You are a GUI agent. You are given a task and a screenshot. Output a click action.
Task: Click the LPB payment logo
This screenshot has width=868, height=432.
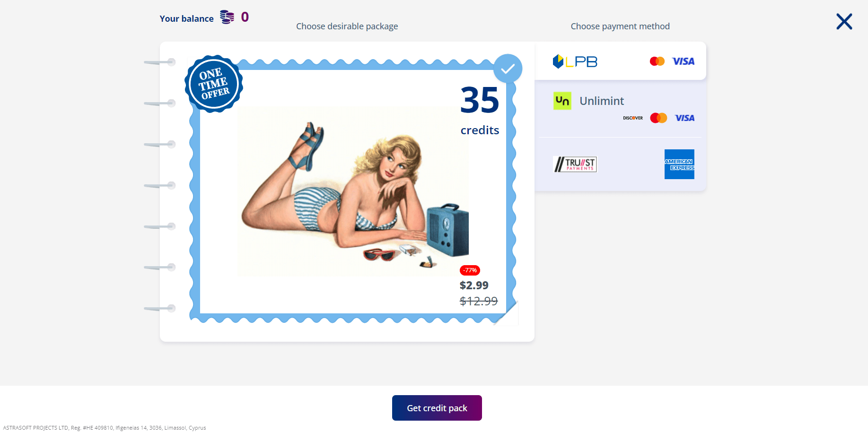tap(575, 61)
